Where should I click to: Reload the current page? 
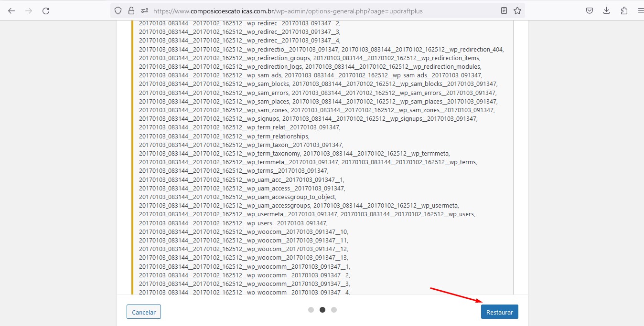pyautogui.click(x=46, y=11)
